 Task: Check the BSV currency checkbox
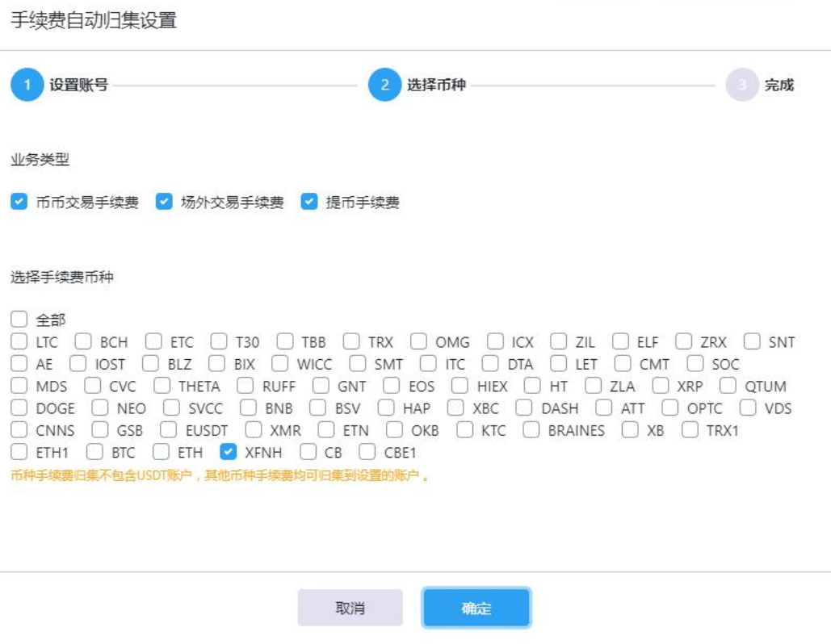pyautogui.click(x=318, y=408)
